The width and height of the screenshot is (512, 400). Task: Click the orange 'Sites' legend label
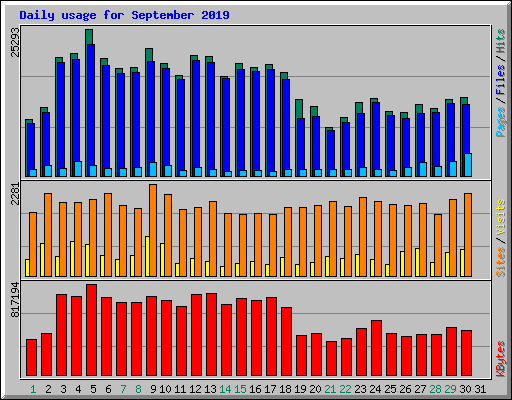(501, 262)
